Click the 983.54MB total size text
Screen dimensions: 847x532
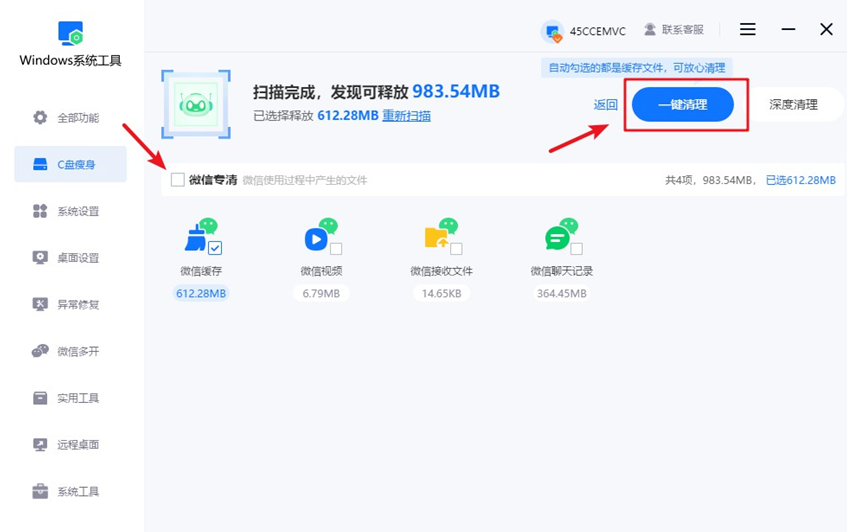(456, 91)
